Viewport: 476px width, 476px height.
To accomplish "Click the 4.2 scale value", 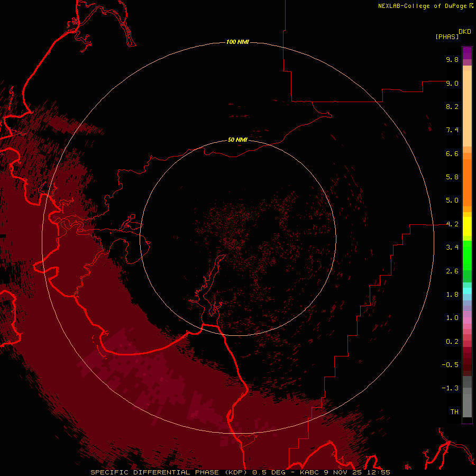I will pyautogui.click(x=452, y=224).
